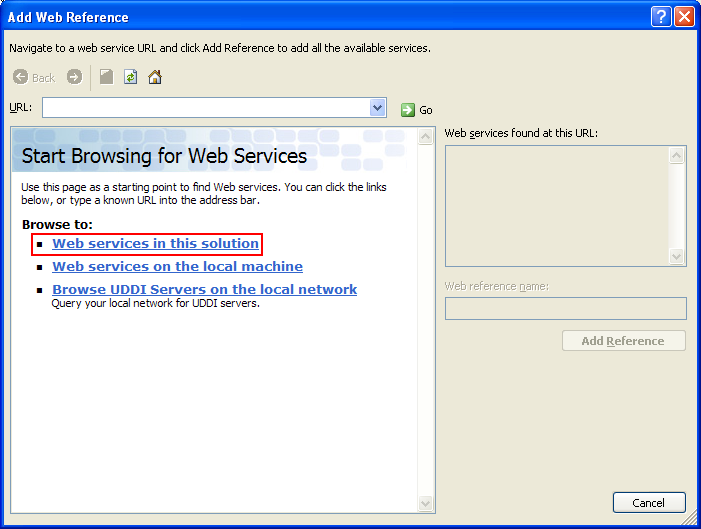Refresh the page with the toolbar icon
The width and height of the screenshot is (701, 529).
[130, 77]
